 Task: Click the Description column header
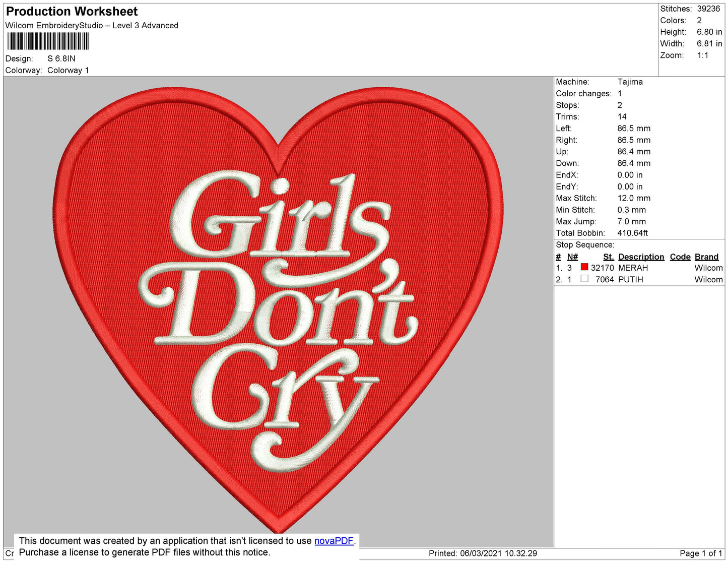coord(641,257)
